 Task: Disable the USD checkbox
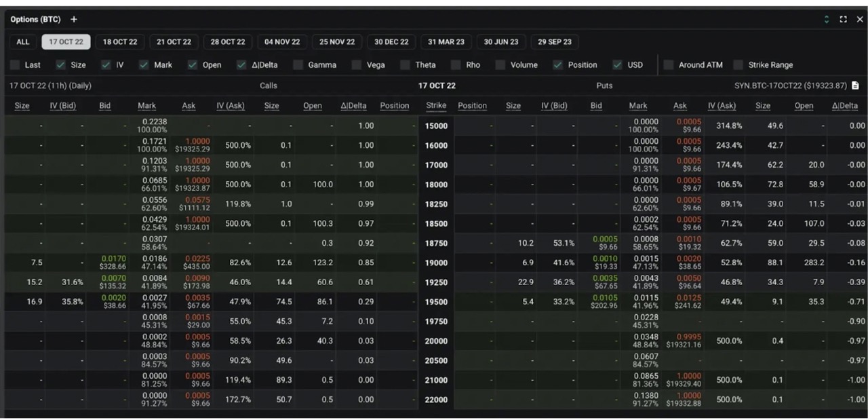(x=616, y=65)
